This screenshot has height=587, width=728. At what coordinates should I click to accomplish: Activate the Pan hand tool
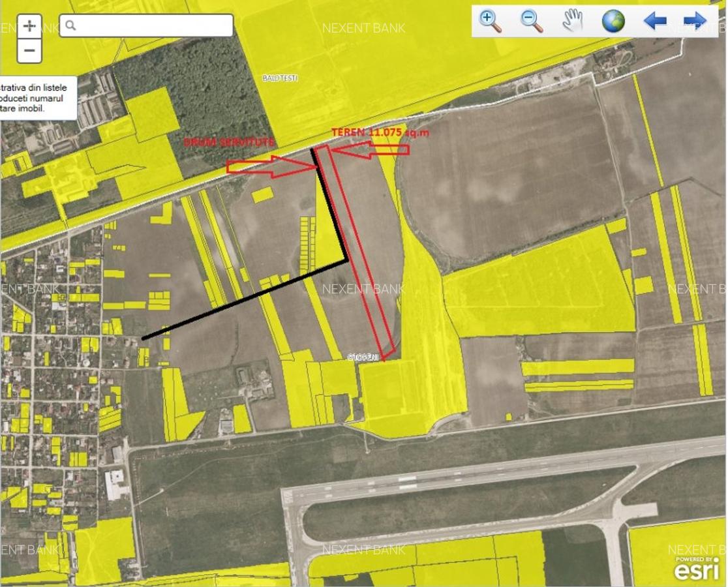point(572,20)
